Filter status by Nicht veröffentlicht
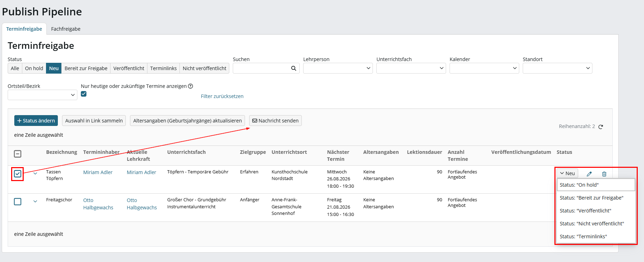This screenshot has height=262, width=644. point(205,68)
